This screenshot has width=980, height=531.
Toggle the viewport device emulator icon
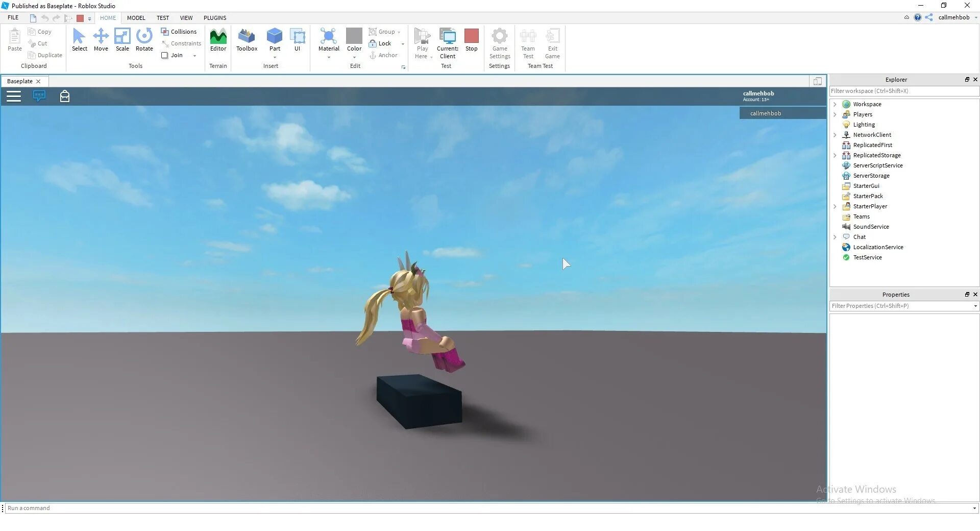(817, 81)
